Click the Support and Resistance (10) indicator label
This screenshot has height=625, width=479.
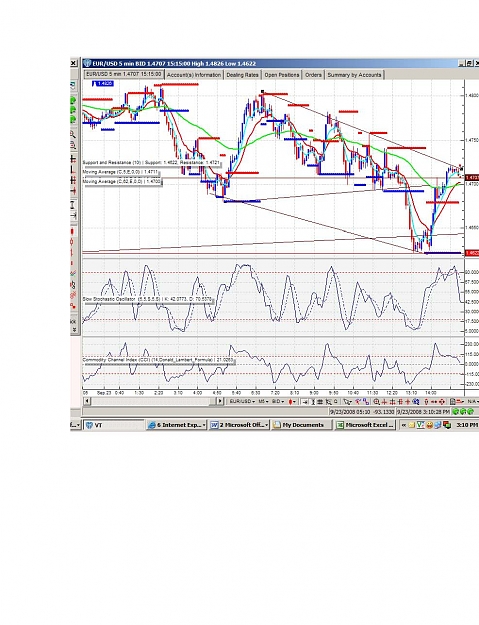point(151,163)
